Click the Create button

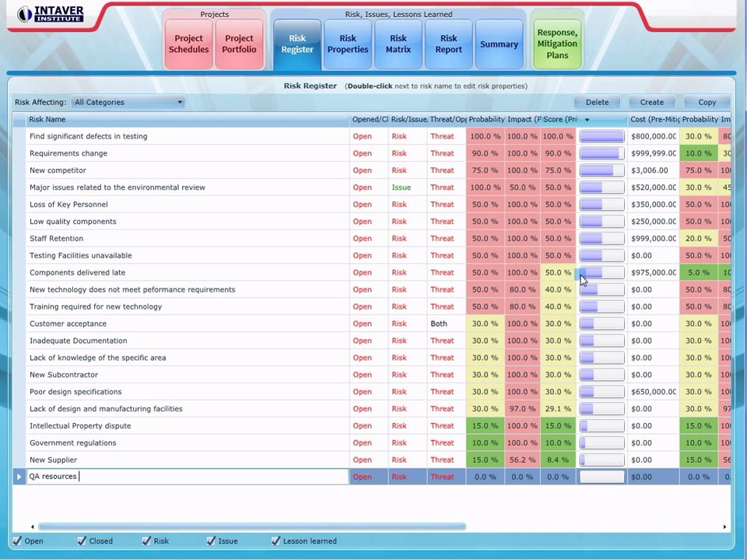click(652, 102)
